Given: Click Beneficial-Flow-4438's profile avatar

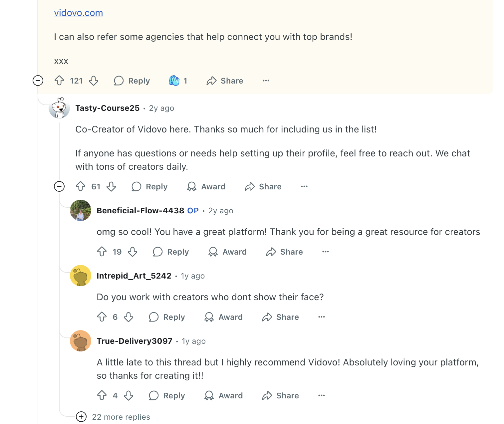Looking at the screenshot, I should tap(81, 210).
